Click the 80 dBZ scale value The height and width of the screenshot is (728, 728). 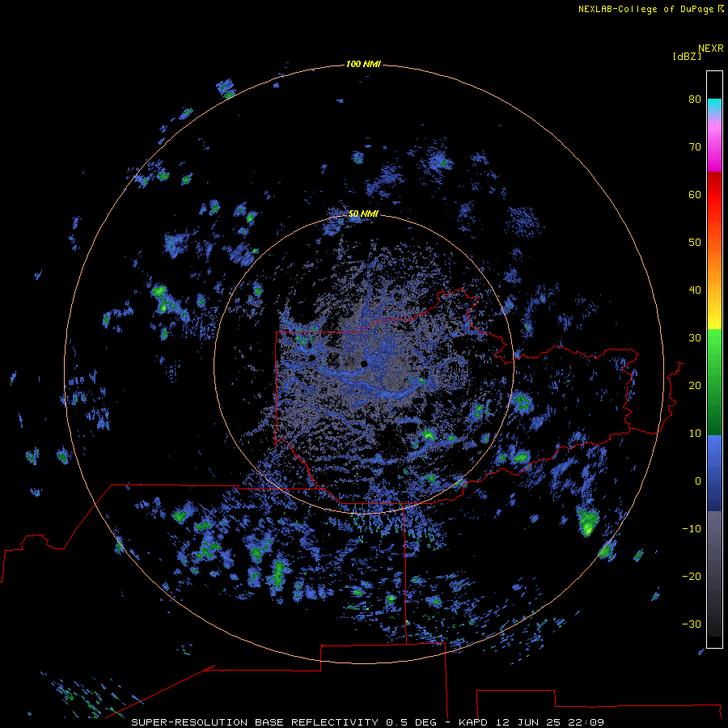(x=695, y=99)
